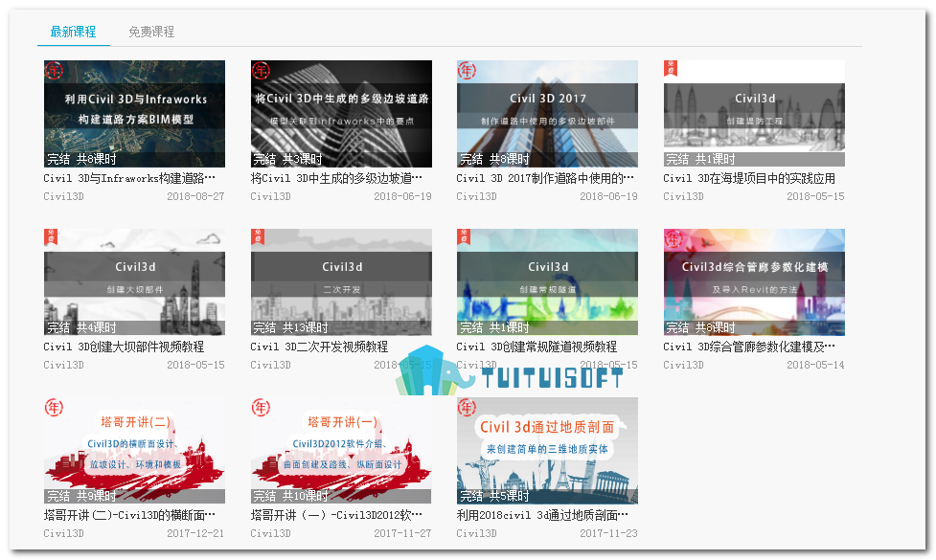The height and width of the screenshot is (560, 936).
Task: Click the 年 badge on the Civil 3D 2017 card
Action: [x=467, y=71]
